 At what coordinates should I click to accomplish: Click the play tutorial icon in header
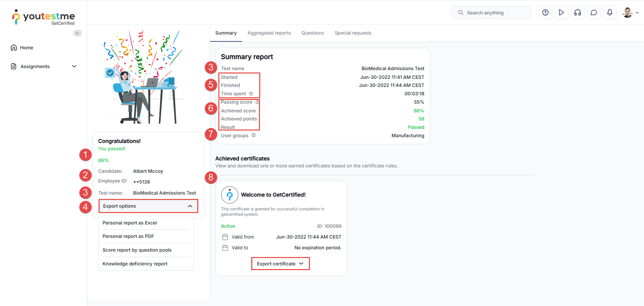pyautogui.click(x=561, y=12)
